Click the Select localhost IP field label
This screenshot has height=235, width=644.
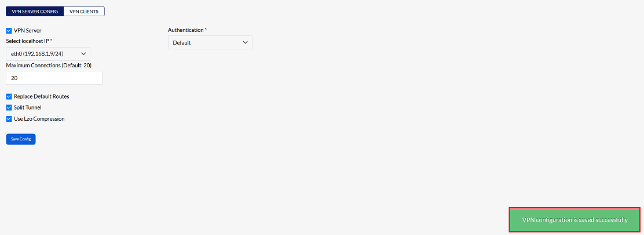29,41
